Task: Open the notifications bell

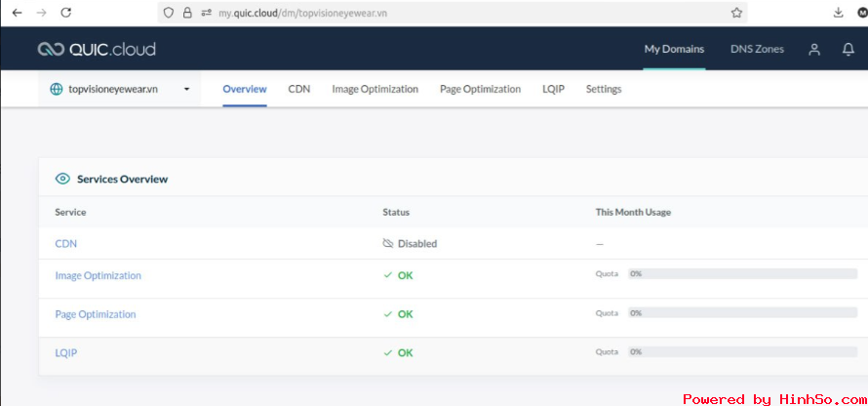Action: coord(848,50)
